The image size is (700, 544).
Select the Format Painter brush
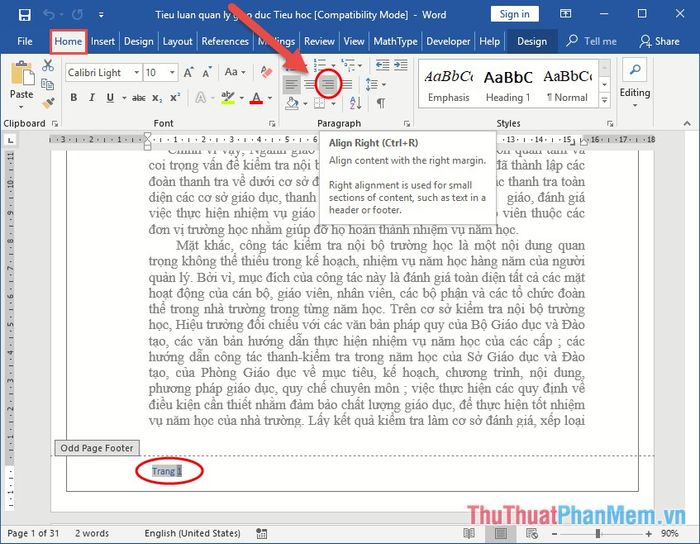pyautogui.click(x=48, y=103)
